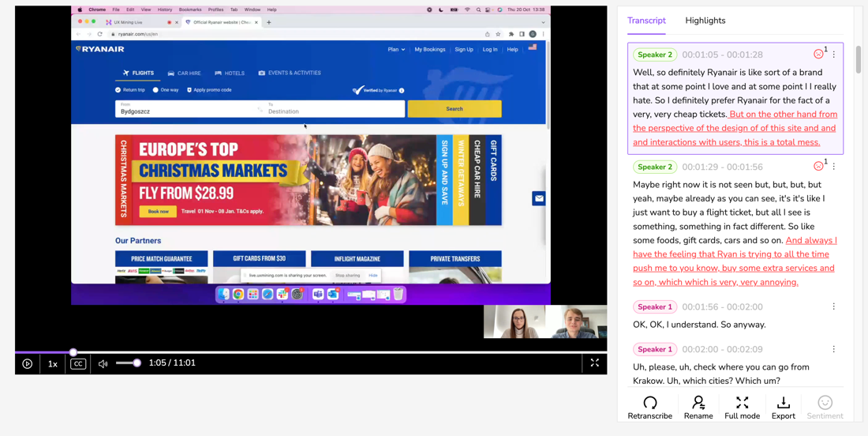Select the Car Hire tab on Ryanair

[x=185, y=73]
